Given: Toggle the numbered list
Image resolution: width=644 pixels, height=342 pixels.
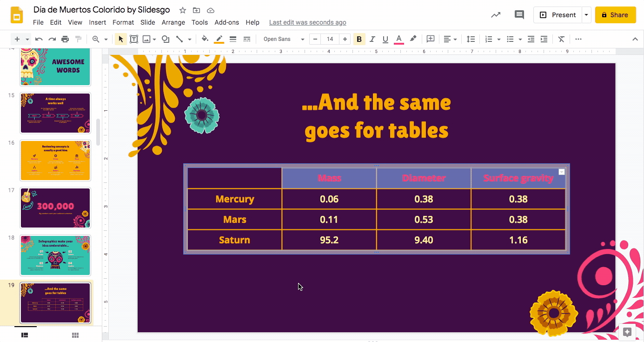Looking at the screenshot, I should 489,39.
